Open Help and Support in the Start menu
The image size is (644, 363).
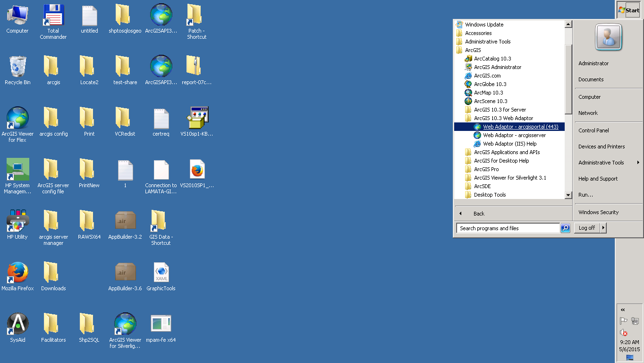598,179
